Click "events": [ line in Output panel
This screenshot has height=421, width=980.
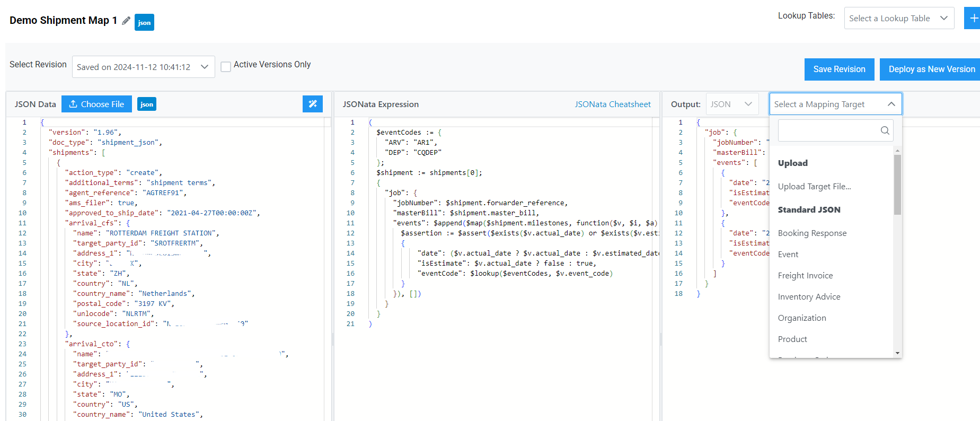pos(735,163)
